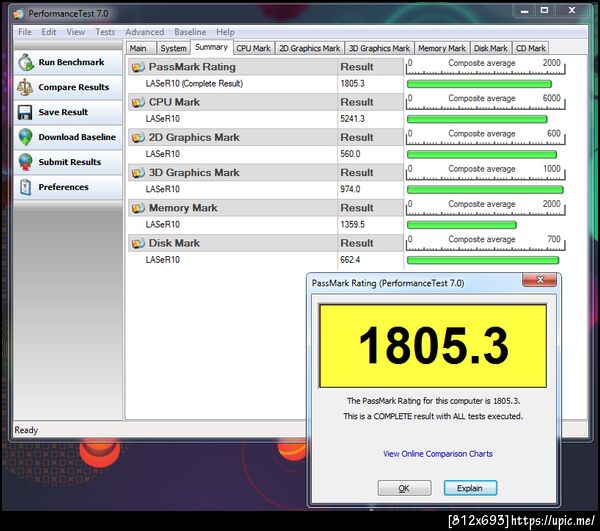Open the CD Mark tab
Viewport: 600px width, 531px height.
point(530,48)
